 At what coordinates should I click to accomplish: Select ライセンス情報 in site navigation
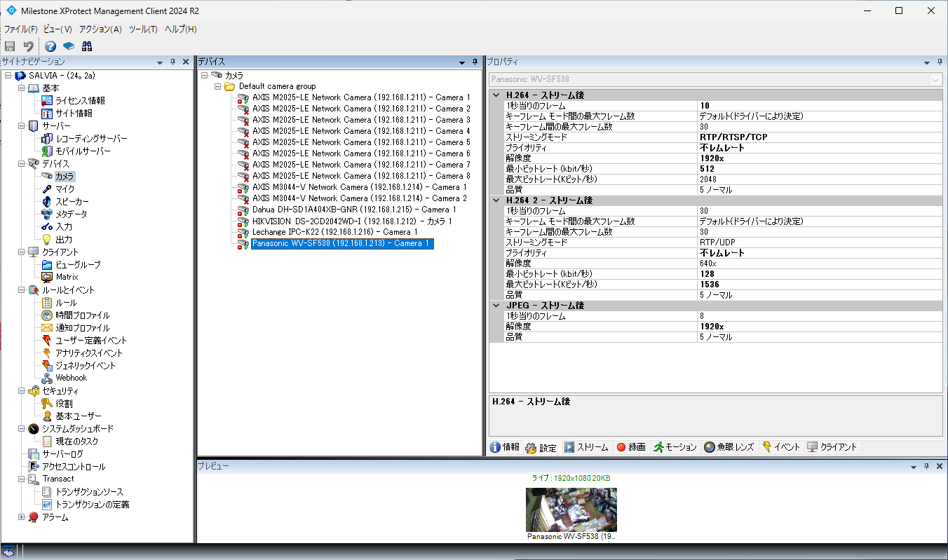[x=80, y=101]
